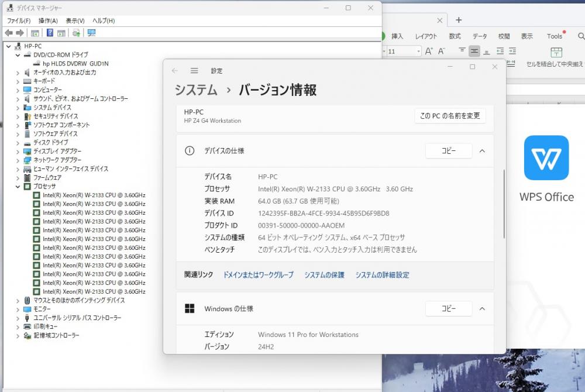This screenshot has width=585, height=392.
Task: Click この PC の名前を変更 button
Action: (x=450, y=116)
